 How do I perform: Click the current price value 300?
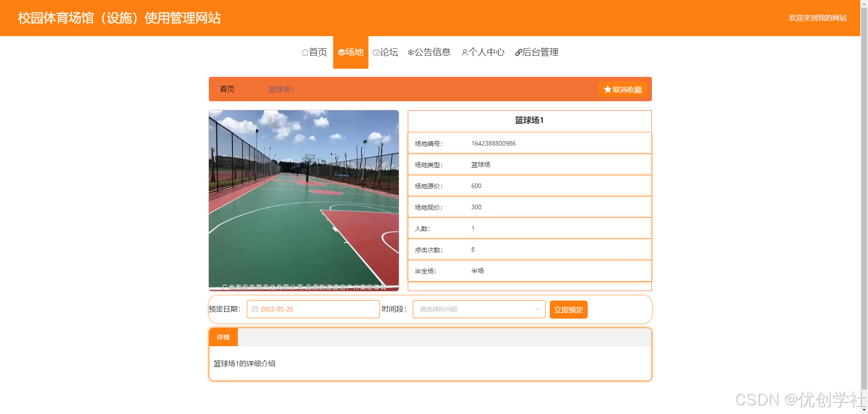point(476,207)
